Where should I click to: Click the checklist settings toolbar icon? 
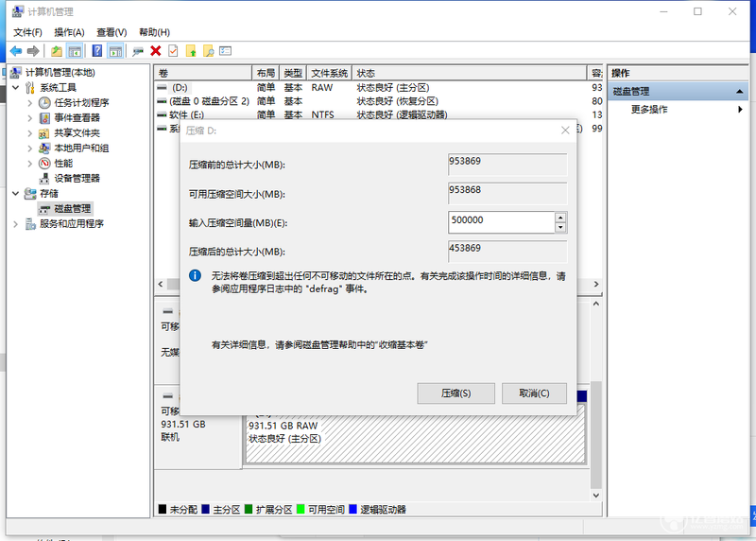click(225, 51)
